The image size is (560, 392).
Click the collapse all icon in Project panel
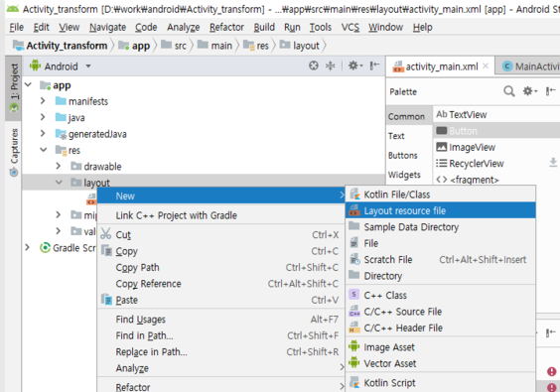click(x=331, y=65)
